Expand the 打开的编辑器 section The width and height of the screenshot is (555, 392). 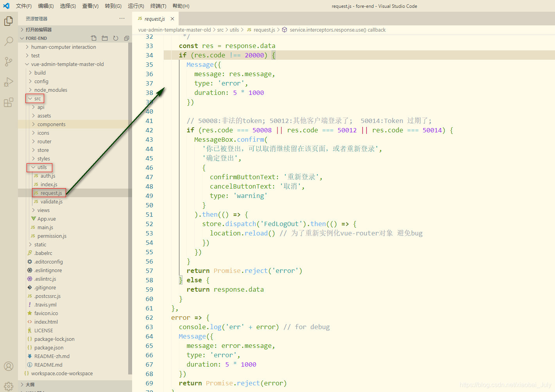pos(75,30)
